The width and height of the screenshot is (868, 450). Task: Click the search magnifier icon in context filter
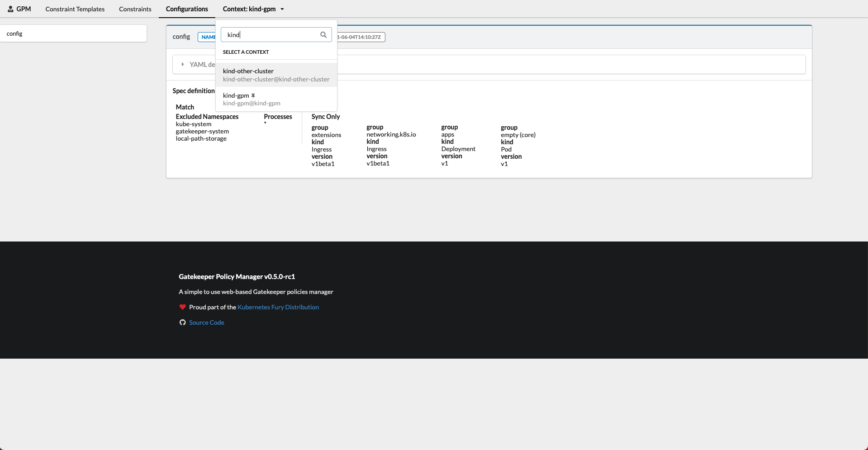click(323, 35)
